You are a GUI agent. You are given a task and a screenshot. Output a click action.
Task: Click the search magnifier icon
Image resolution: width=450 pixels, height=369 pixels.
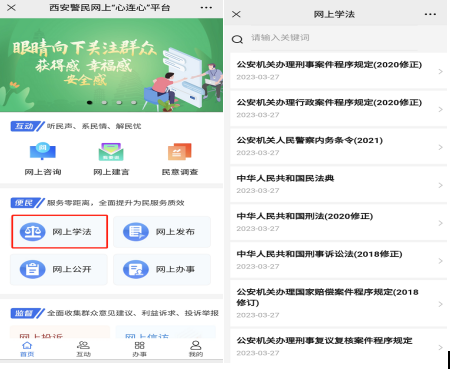click(237, 39)
